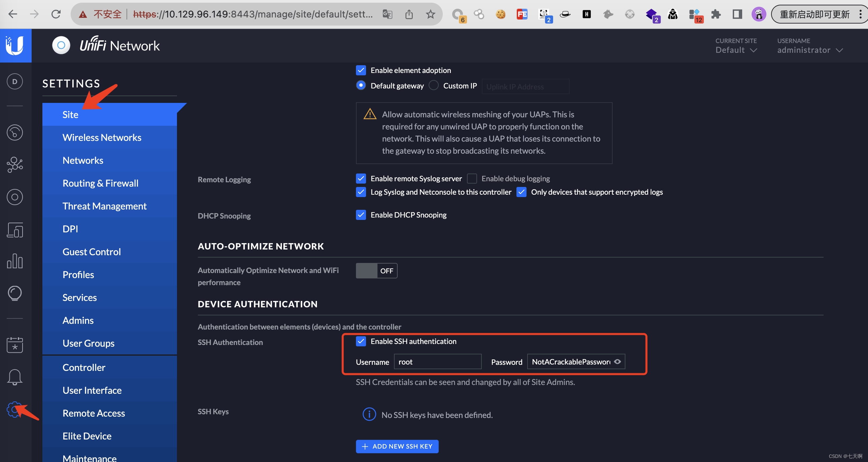Bookmark this page with the star
This screenshot has width=868, height=462.
tap(430, 14)
